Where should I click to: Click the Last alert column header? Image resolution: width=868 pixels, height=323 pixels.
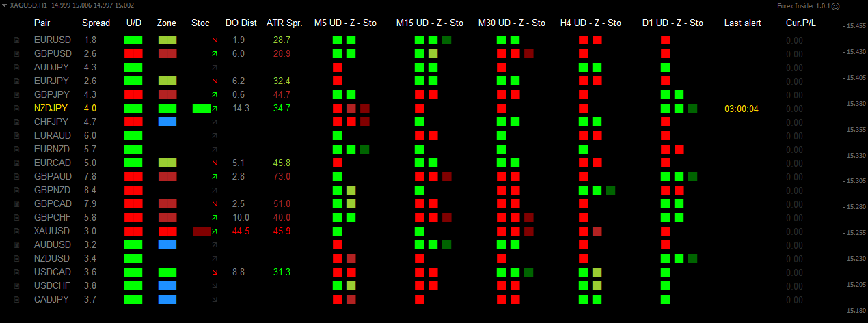742,23
